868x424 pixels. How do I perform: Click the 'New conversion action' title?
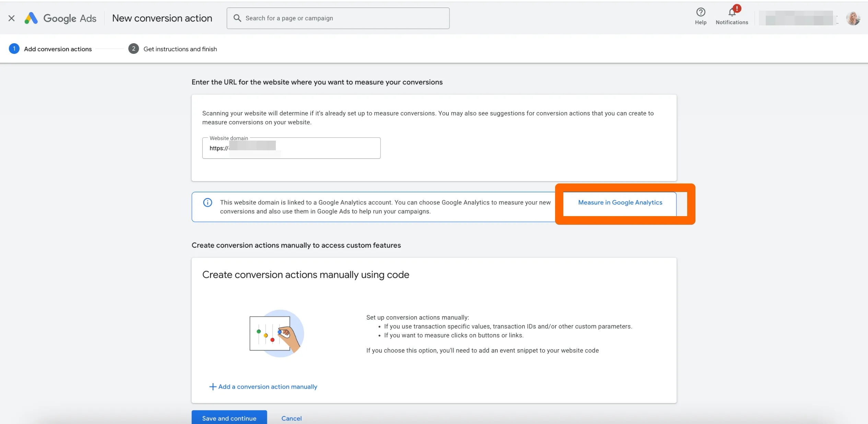click(x=162, y=18)
